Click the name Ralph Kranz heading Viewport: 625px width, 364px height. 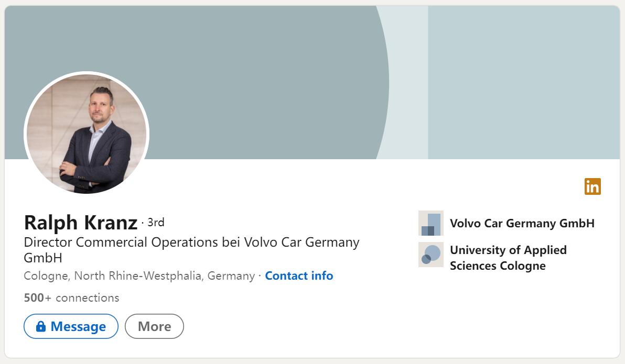pos(79,222)
